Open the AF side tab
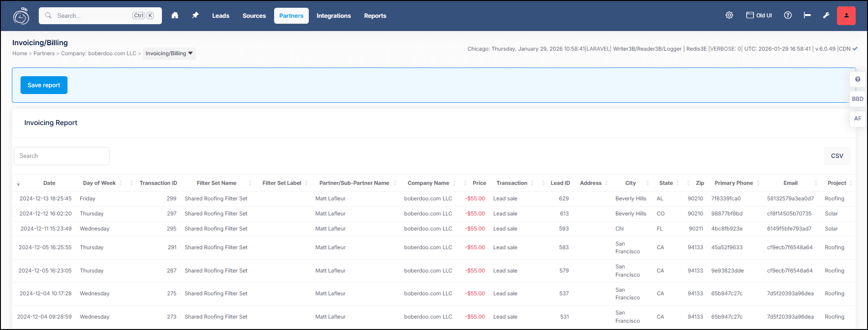 tap(858, 119)
